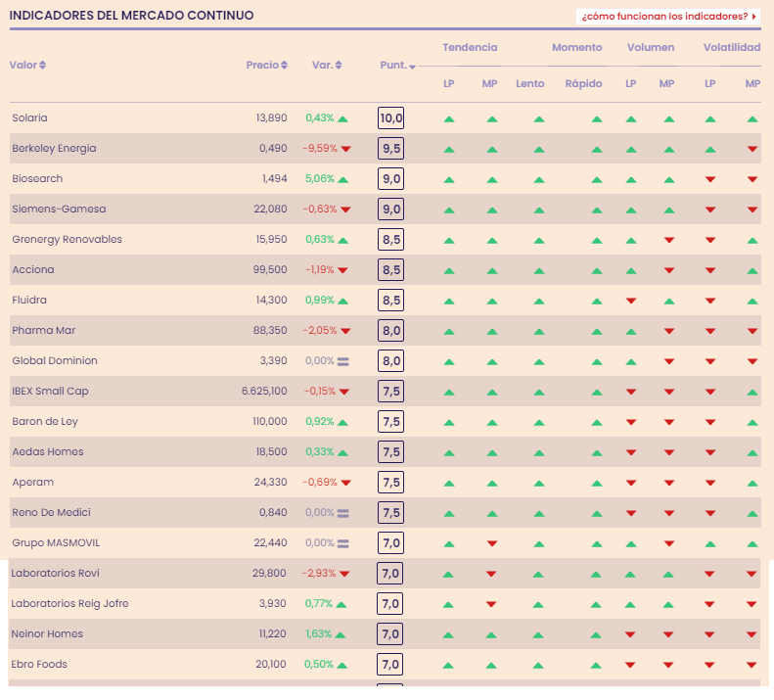This screenshot has height=700, width=774.
Task: Select the Momento header group
Action: [576, 47]
